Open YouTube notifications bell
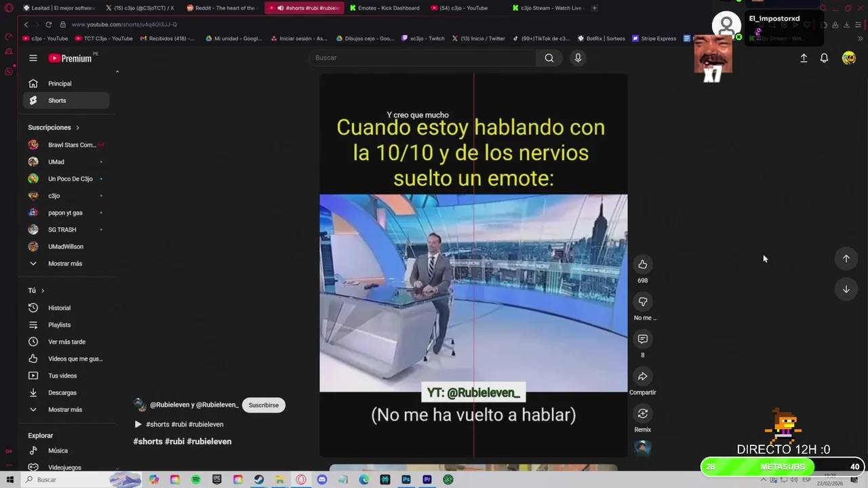 824,58
